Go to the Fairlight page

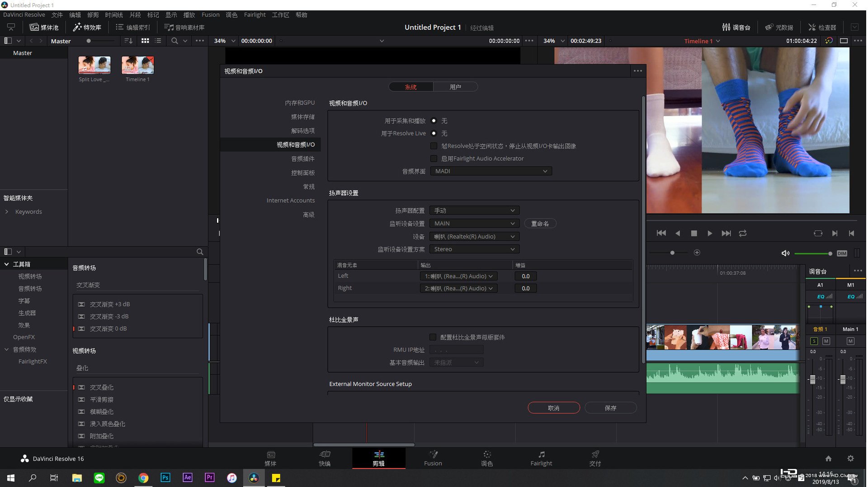point(541,458)
